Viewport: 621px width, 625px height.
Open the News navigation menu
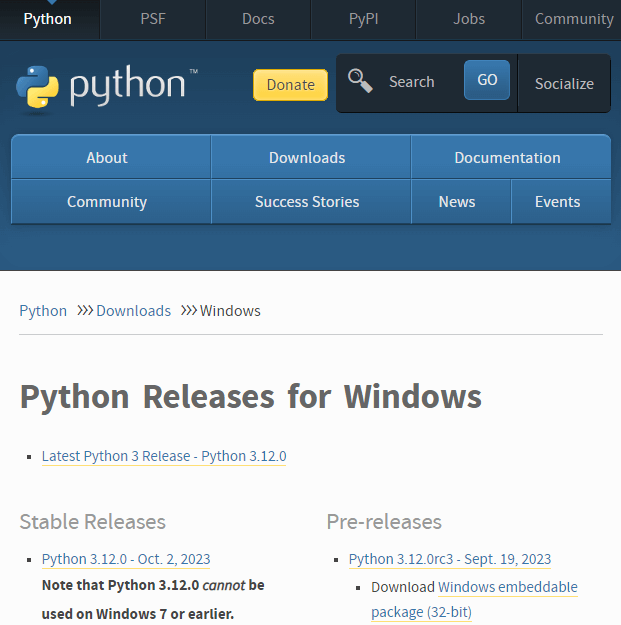click(x=457, y=202)
